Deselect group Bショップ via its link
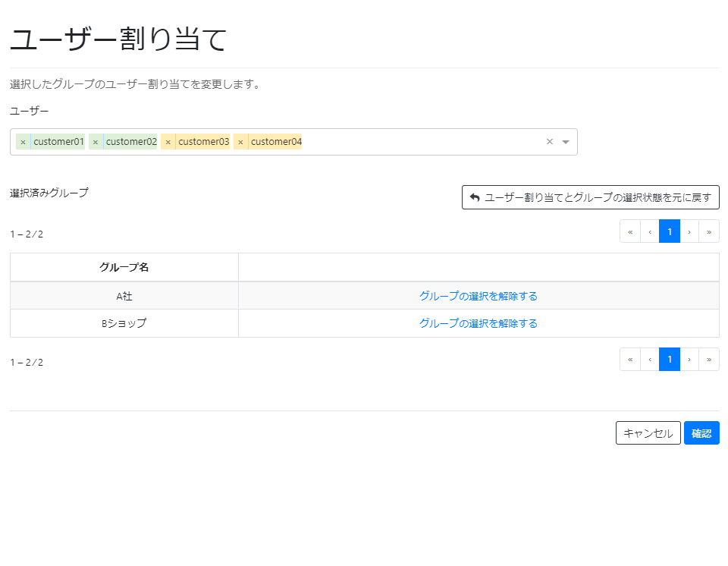Viewport: 728px width, 566px height. 478,322
